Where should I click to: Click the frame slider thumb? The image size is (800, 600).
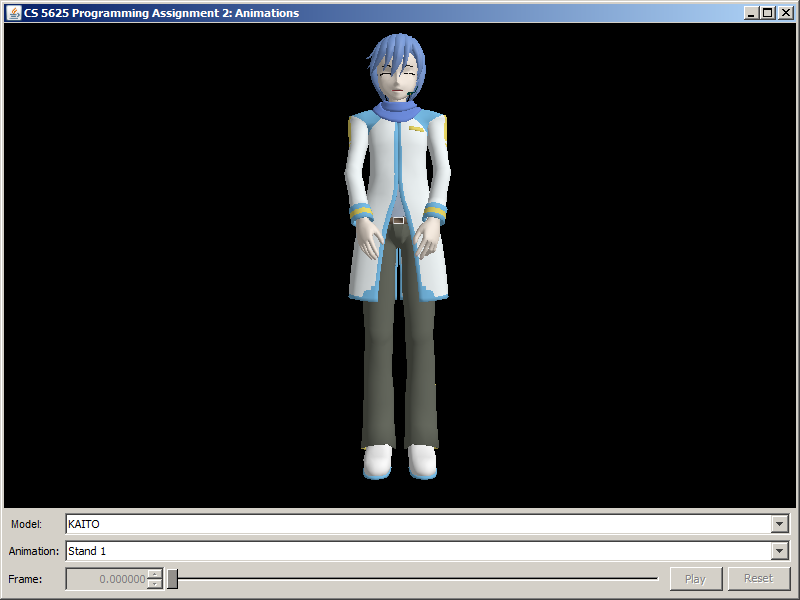(x=172, y=579)
